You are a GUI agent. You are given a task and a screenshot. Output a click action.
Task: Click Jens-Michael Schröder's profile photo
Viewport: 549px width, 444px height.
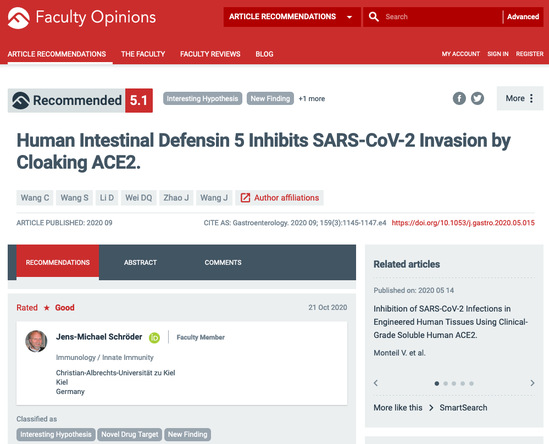click(36, 341)
